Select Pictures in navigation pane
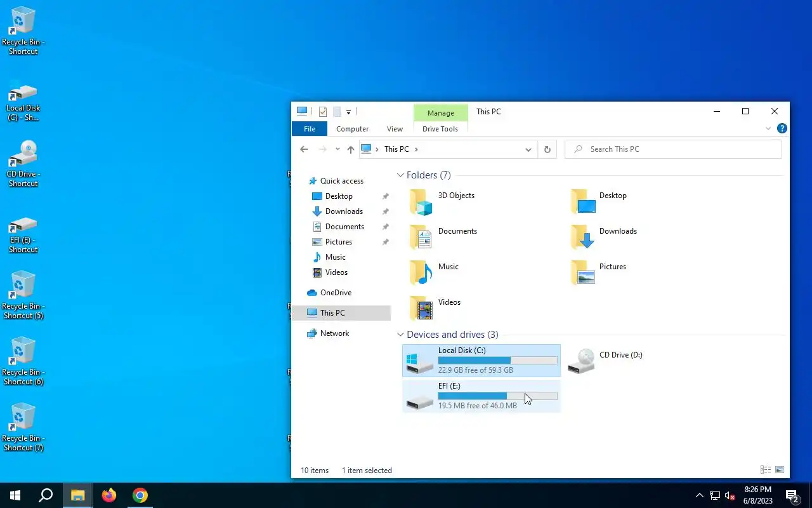812x508 pixels. click(339, 242)
